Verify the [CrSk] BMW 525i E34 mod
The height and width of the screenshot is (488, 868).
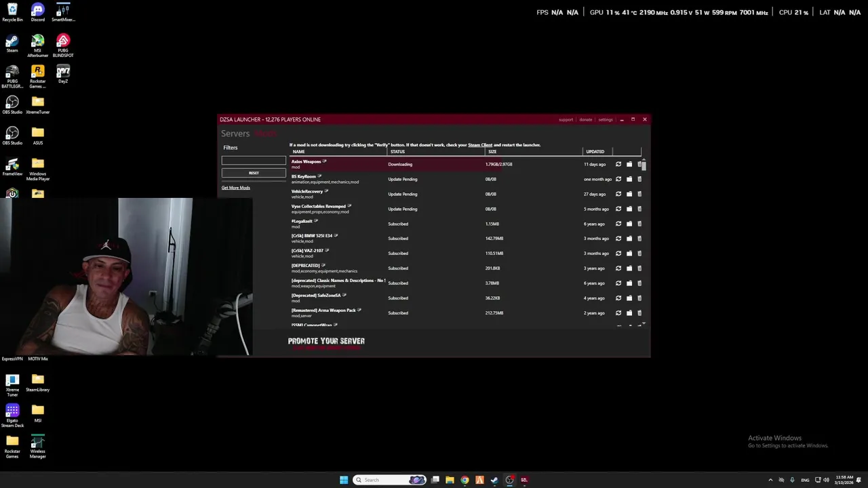point(618,239)
